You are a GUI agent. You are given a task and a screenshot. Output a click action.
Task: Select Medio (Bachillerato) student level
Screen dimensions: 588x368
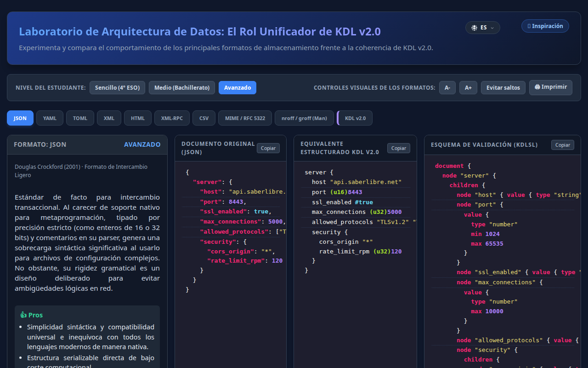coord(182,87)
